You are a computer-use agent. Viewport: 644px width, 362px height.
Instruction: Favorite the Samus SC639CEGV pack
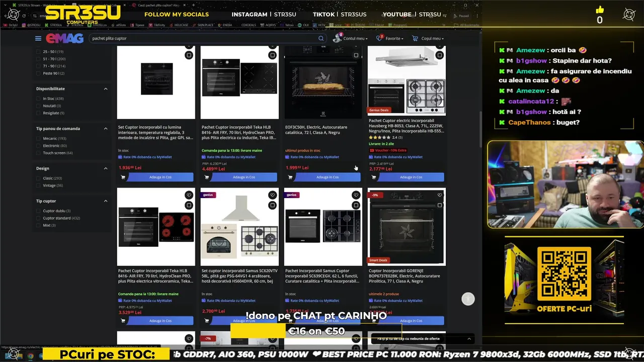point(356,195)
